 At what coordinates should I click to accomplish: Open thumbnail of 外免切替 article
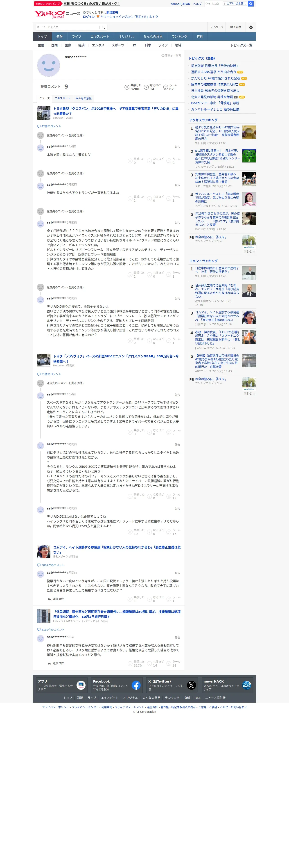(x=43, y=616)
